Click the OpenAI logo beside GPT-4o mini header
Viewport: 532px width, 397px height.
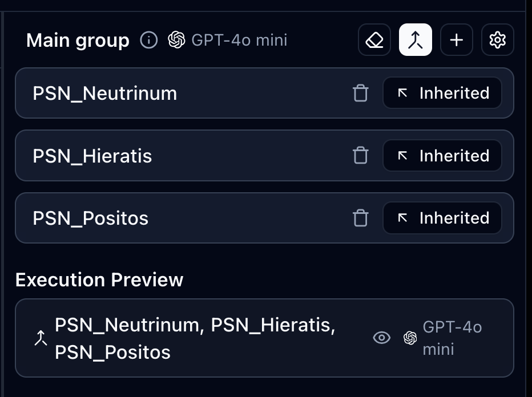[x=177, y=40]
